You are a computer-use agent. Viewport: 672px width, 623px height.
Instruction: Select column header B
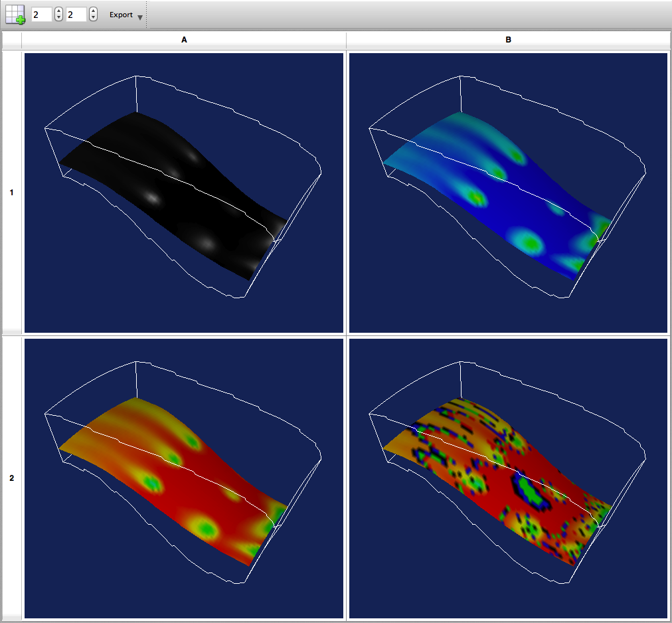click(x=508, y=41)
